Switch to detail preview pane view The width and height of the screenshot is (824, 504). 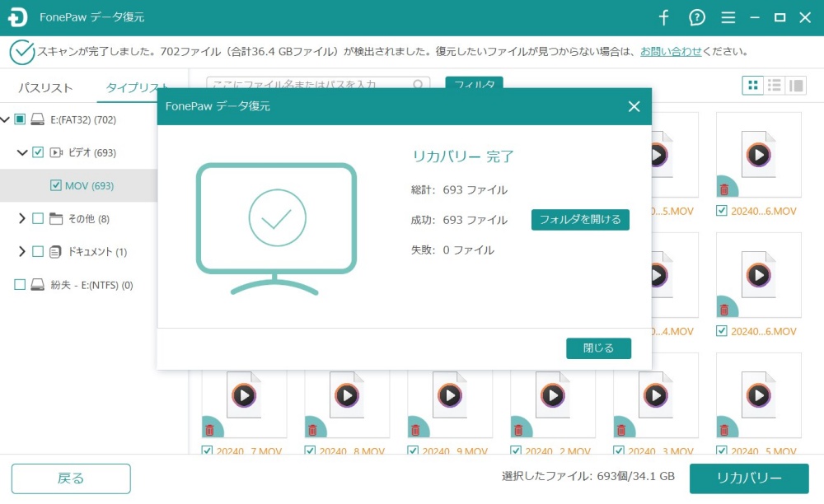796,85
